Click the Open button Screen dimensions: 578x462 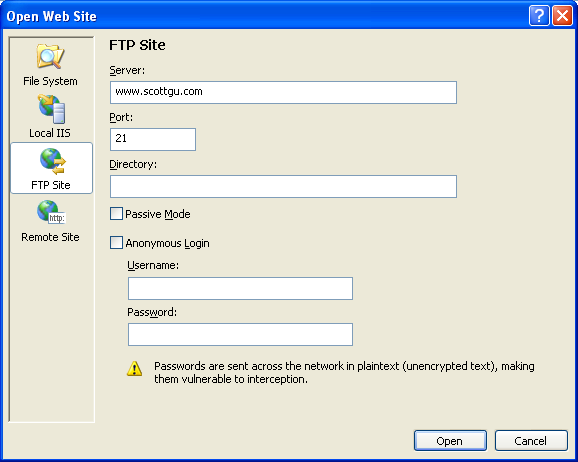point(450,441)
